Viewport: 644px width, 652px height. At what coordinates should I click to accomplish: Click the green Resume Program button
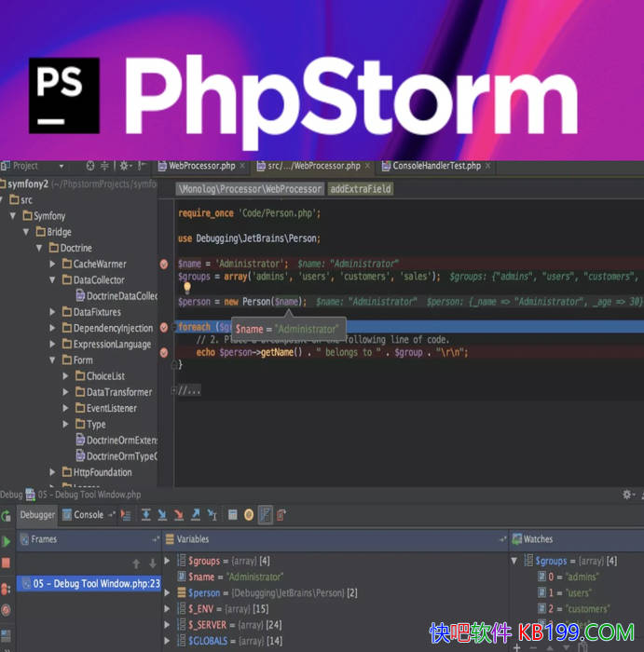[7, 541]
